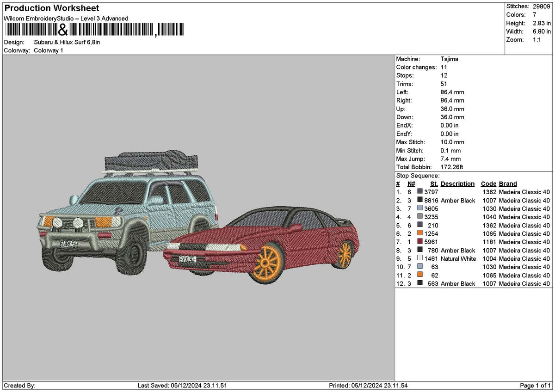Screen dimensions: 555x392
Task: Select the EndY label
Action: point(405,134)
